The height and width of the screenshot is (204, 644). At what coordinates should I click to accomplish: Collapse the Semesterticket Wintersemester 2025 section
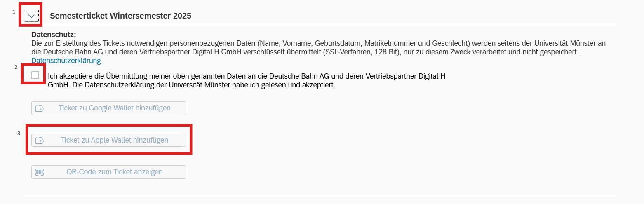pos(31,16)
